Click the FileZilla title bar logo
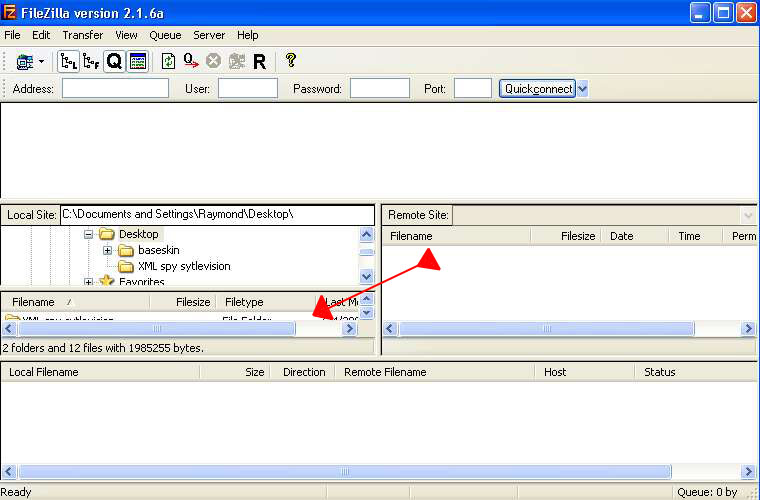 click(x=11, y=12)
